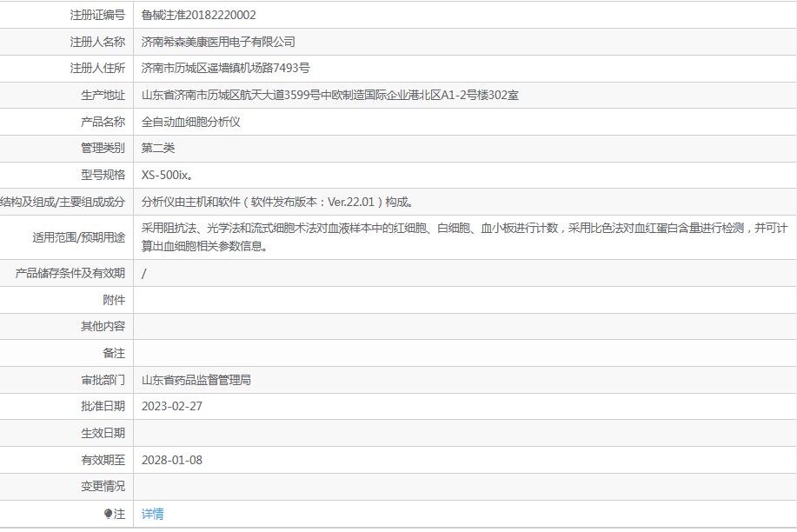Click the production address starting with 山东省济南市
Image resolution: width=797 pixels, height=532 pixels.
(329, 96)
